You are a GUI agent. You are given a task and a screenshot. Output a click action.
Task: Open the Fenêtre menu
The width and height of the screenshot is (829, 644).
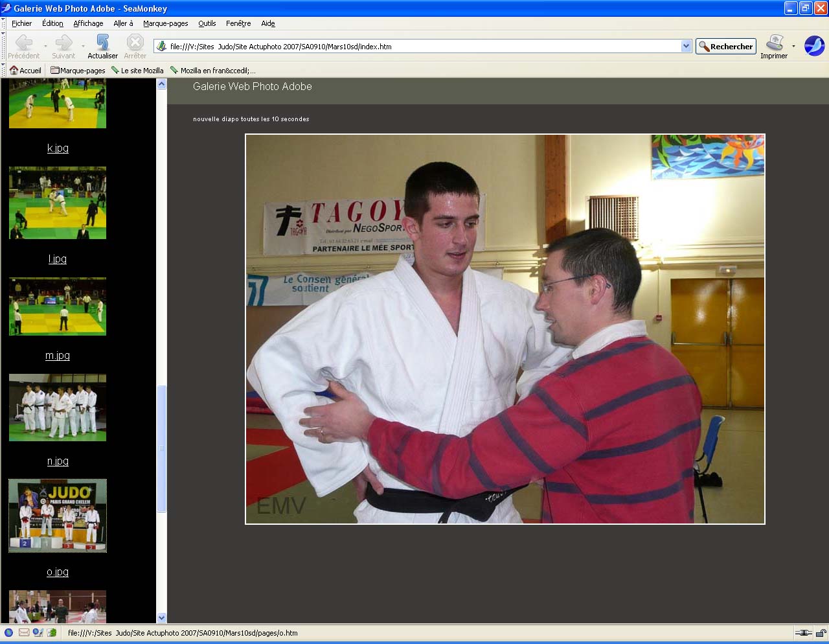(238, 23)
